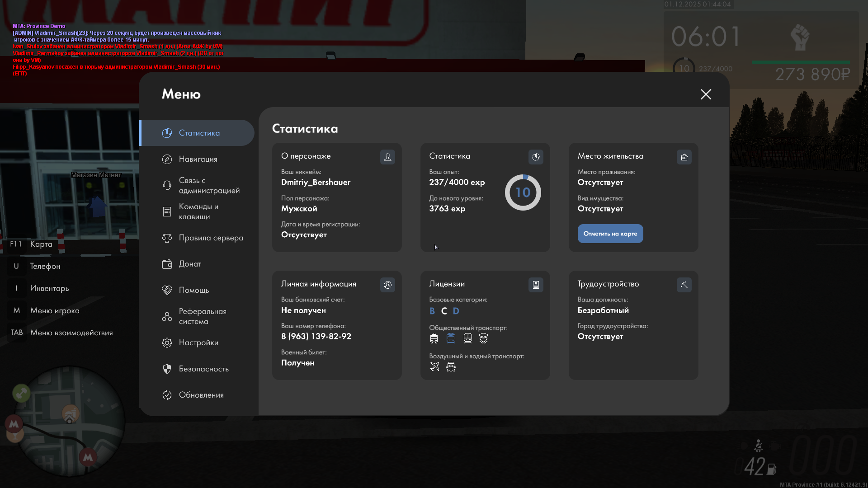Click the airplane license icon
Image resolution: width=868 pixels, height=488 pixels.
(x=434, y=367)
